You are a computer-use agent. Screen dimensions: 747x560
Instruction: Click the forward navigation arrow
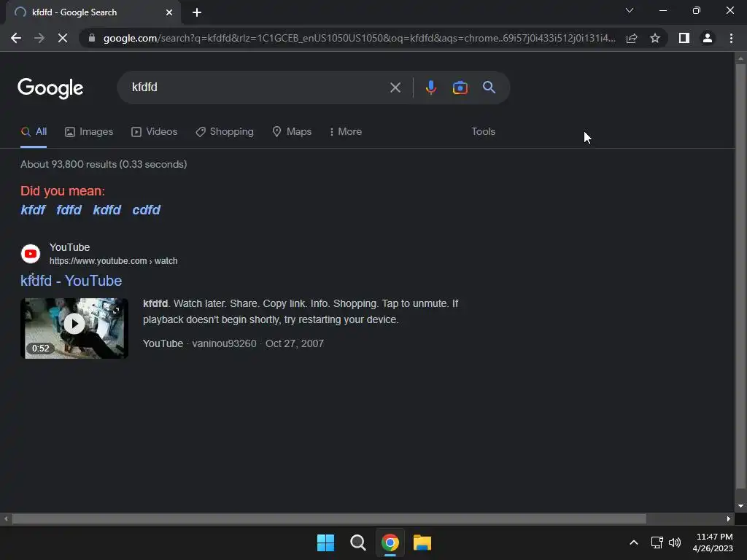[39, 38]
